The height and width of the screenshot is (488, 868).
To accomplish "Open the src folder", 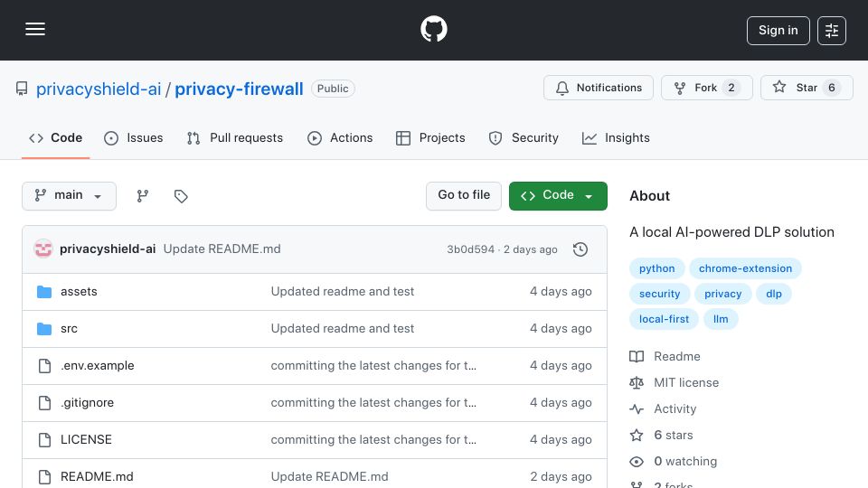I will tap(69, 329).
